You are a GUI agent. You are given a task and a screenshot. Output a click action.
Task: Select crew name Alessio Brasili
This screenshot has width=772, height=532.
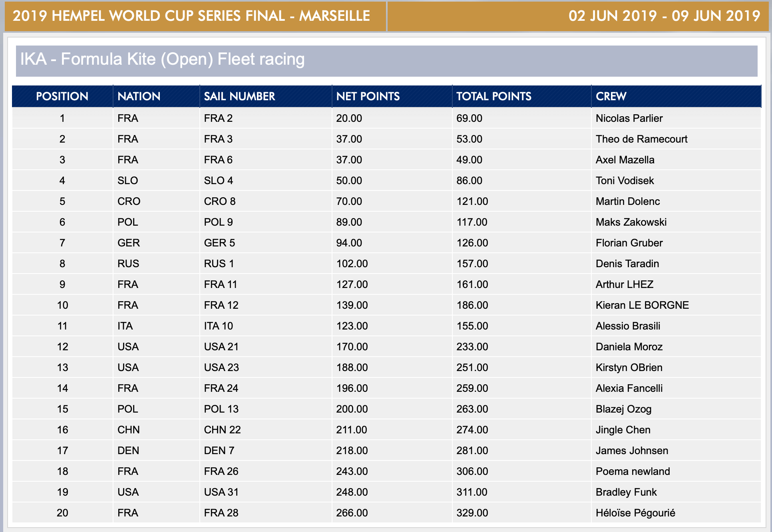(628, 326)
